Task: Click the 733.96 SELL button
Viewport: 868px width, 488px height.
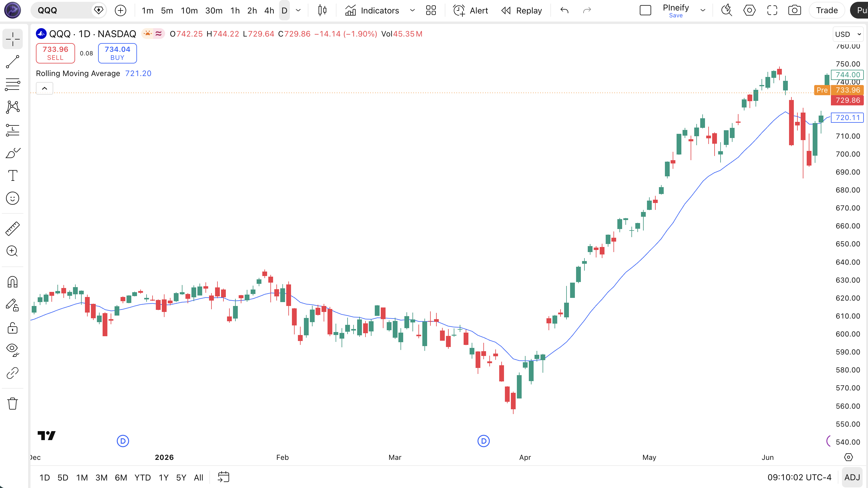Action: pos(55,53)
